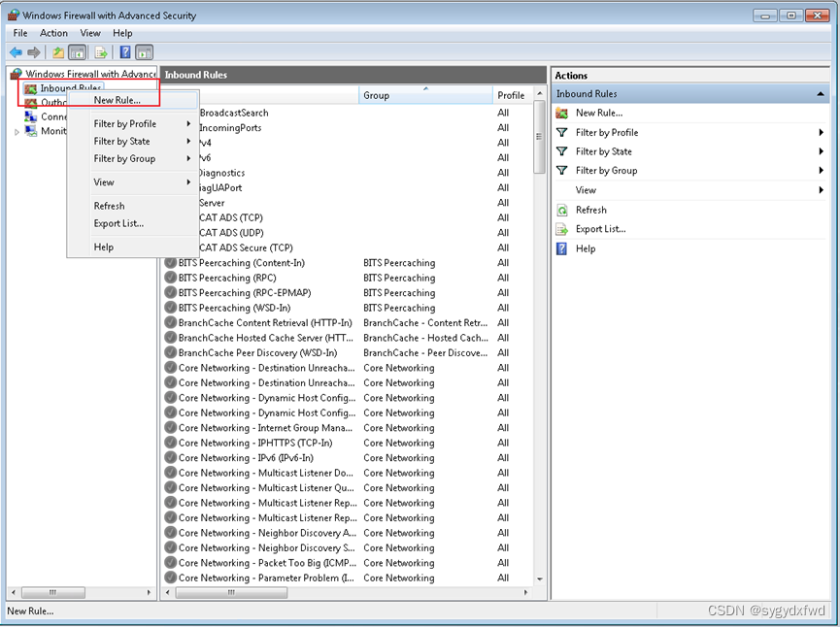
Task: Expand Filter by Profile arrow in Actions pane
Action: (821, 132)
